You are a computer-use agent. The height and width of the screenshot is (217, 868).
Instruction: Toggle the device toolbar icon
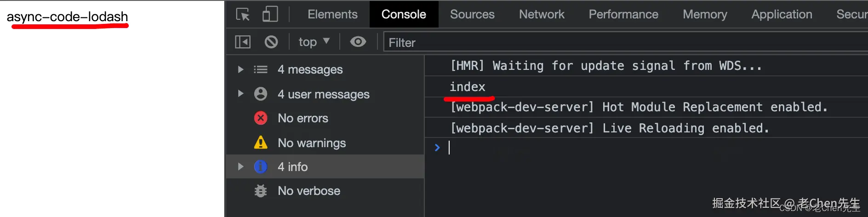tap(270, 14)
